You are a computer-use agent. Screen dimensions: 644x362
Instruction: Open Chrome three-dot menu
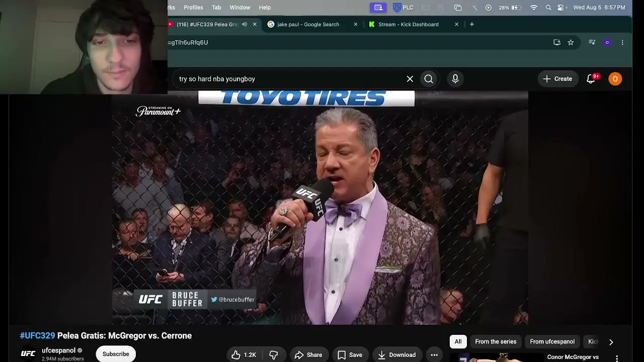(622, 43)
